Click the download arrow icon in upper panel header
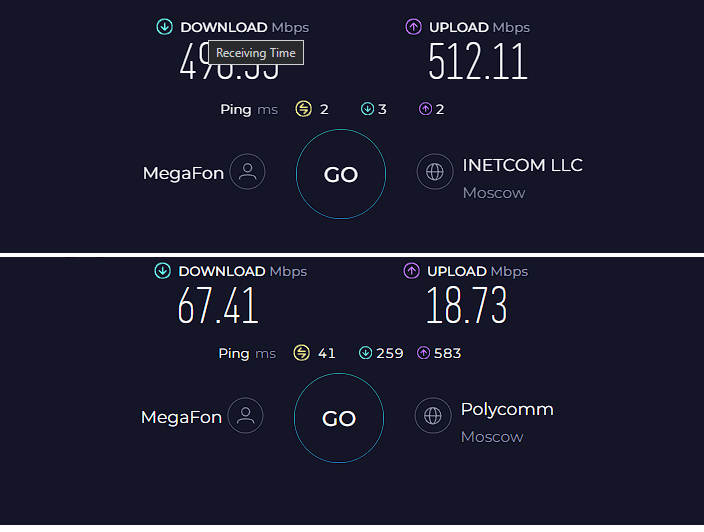704x532 pixels. click(x=164, y=27)
